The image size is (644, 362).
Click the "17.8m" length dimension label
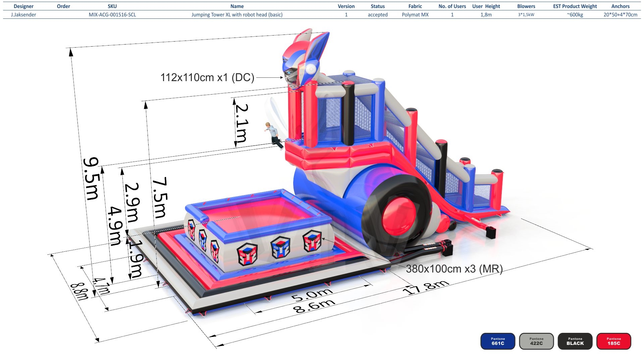pos(426,287)
